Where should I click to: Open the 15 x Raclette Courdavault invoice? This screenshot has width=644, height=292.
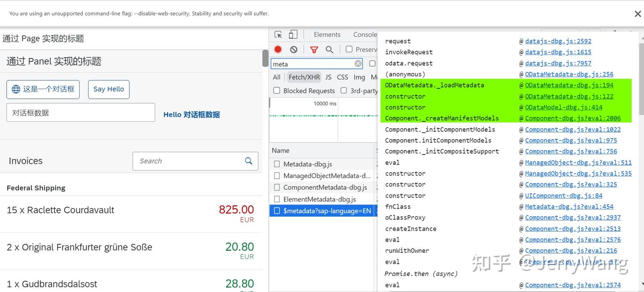[131, 214]
